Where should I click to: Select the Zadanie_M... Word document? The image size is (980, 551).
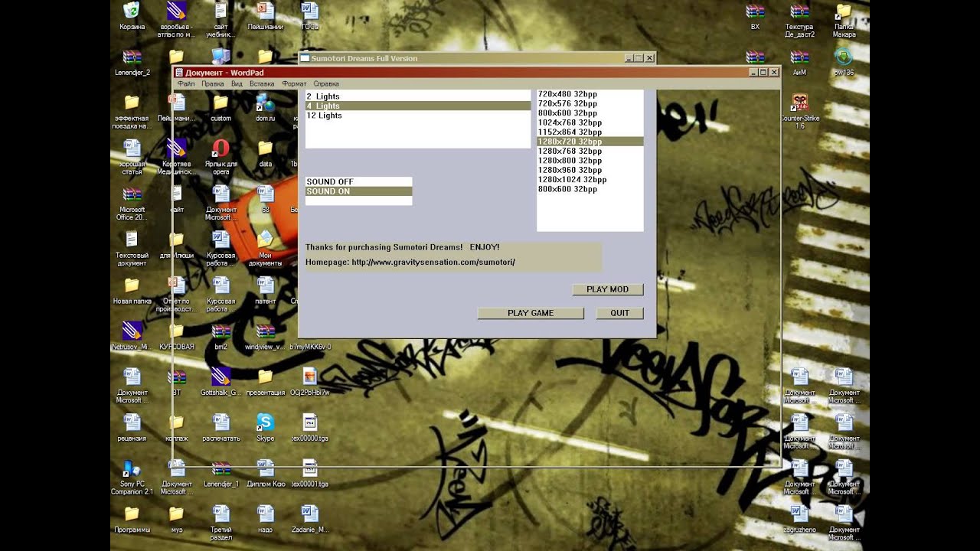pyautogui.click(x=309, y=514)
